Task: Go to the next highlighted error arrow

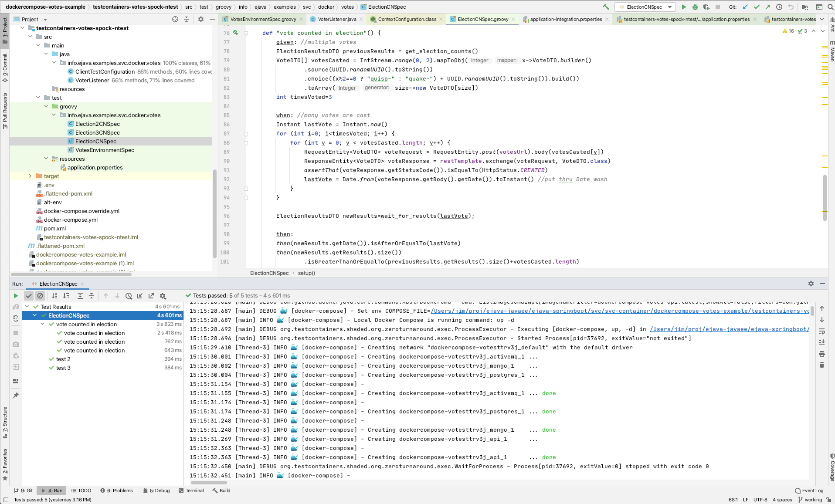Action: (823, 31)
